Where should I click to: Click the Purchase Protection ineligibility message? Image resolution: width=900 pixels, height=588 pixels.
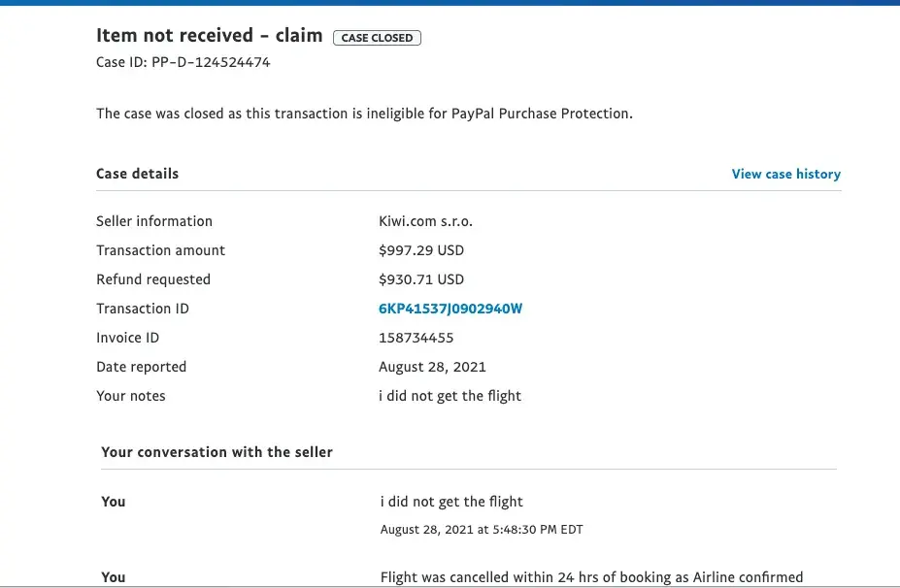coord(364,114)
